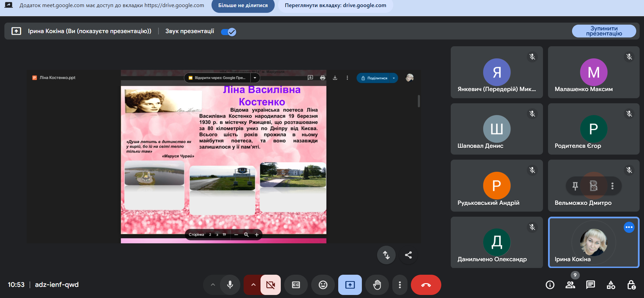Click 'Зупинити презентацію' button
Image resolution: width=644 pixels, height=298 pixels.
(x=604, y=31)
